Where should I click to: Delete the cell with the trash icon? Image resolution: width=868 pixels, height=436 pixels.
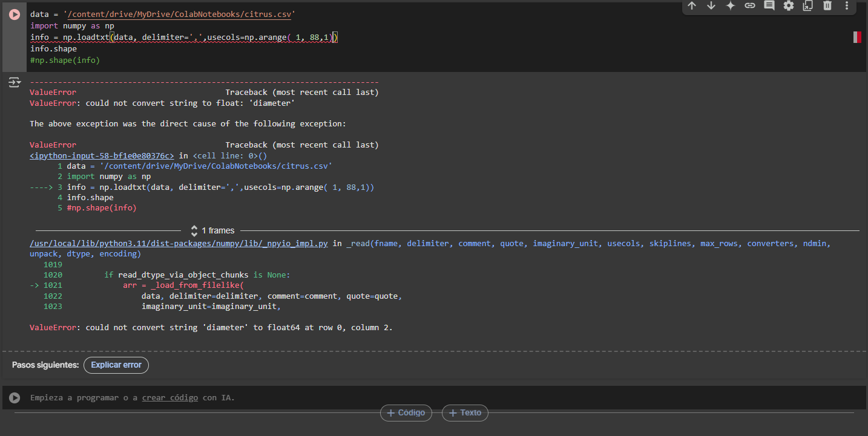pos(827,5)
